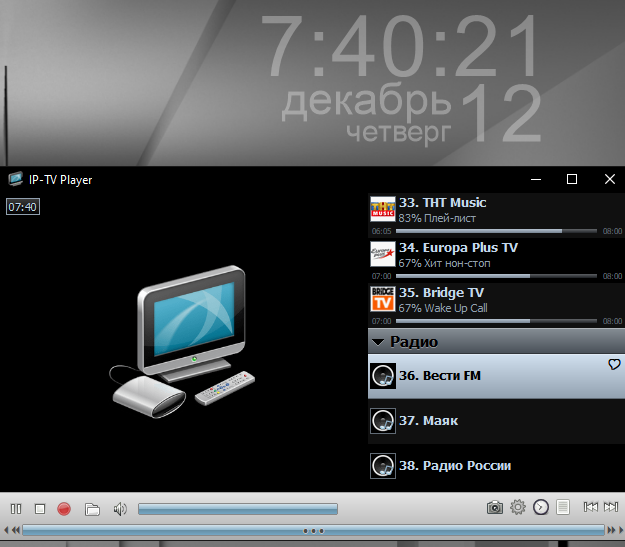Screen dimensions: 625x547
Task: Switch to next channel button
Action: click(x=611, y=507)
